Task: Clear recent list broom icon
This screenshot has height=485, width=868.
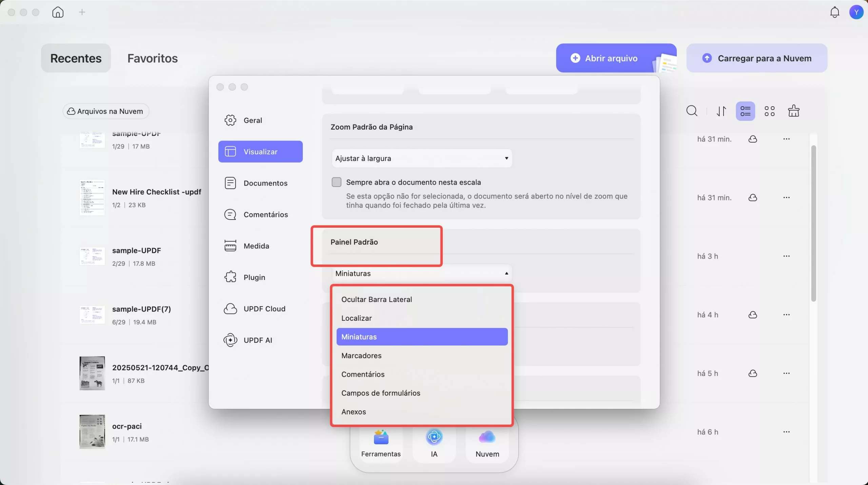Action: [793, 111]
